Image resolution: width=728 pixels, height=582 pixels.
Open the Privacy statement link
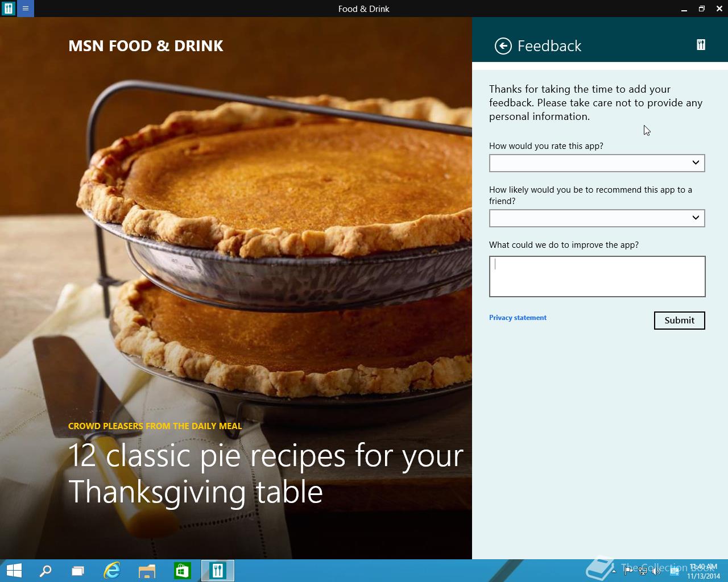[518, 318]
